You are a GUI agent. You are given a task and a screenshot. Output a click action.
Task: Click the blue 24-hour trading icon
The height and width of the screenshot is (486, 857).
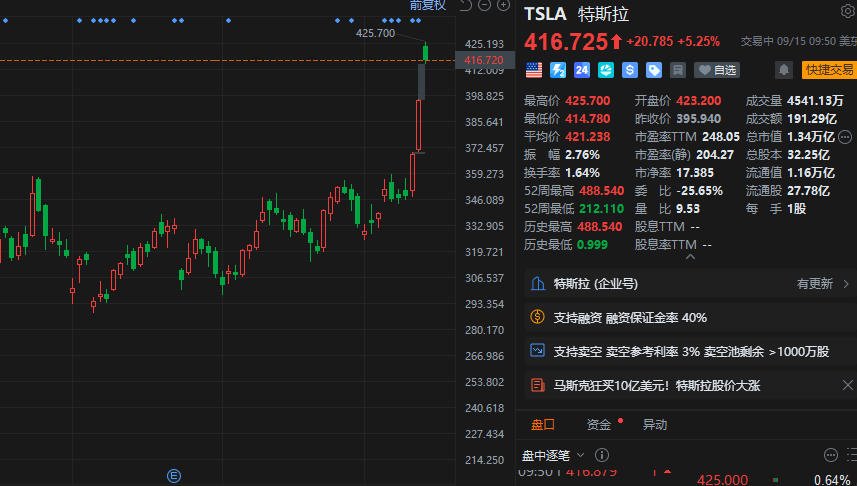pos(582,70)
